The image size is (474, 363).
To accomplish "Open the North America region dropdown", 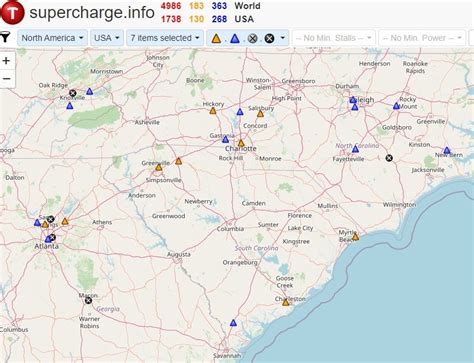I will tap(52, 38).
